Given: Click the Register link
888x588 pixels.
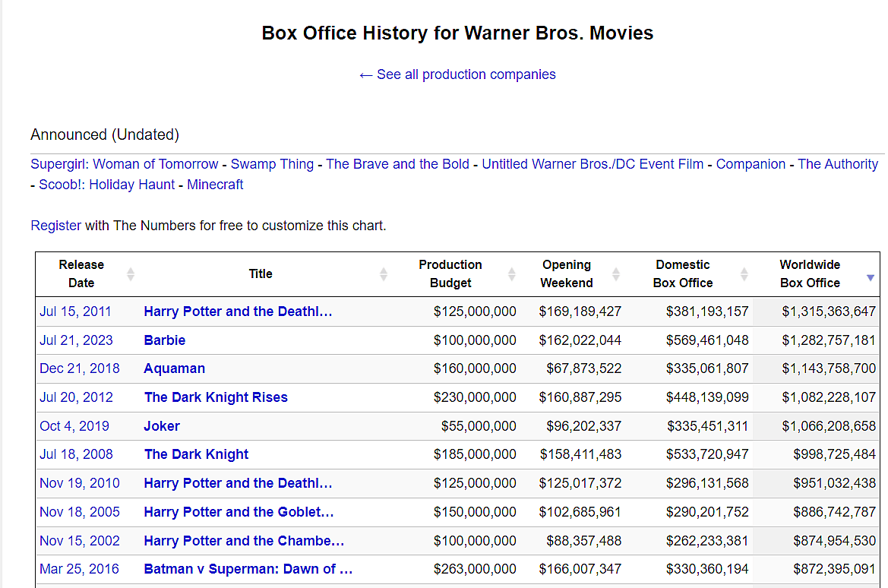Looking at the screenshot, I should click(55, 226).
